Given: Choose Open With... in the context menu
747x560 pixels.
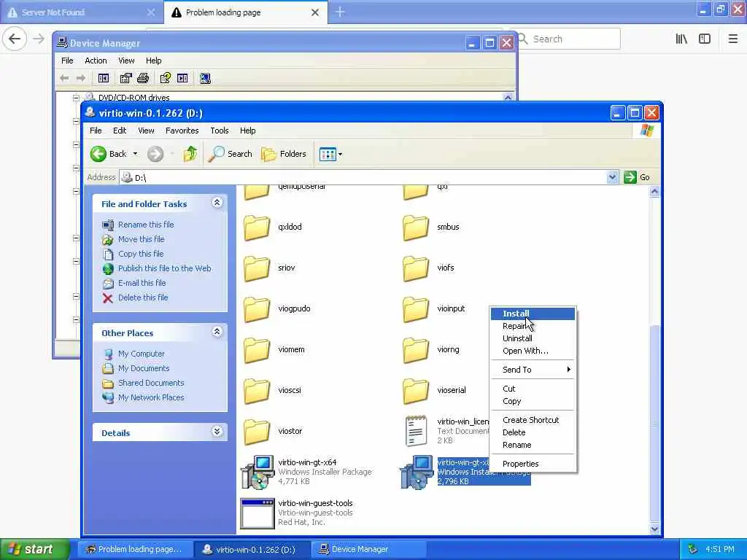Looking at the screenshot, I should pyautogui.click(x=533, y=351).
